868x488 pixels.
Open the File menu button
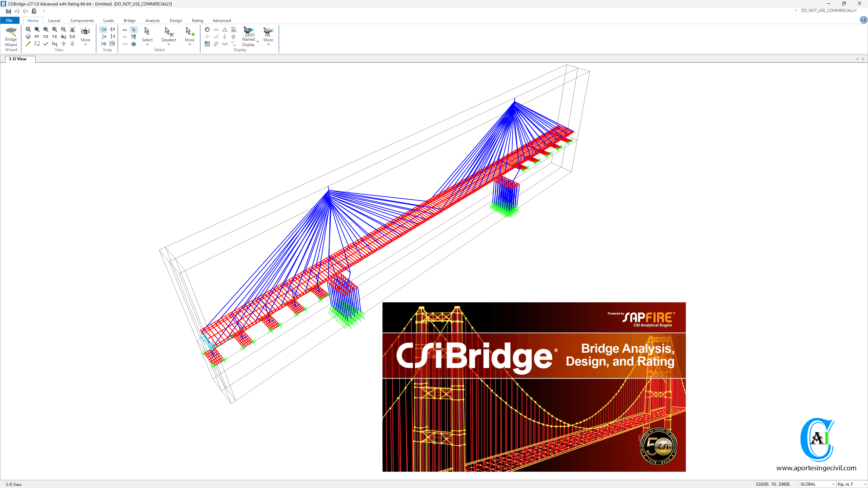(x=9, y=21)
